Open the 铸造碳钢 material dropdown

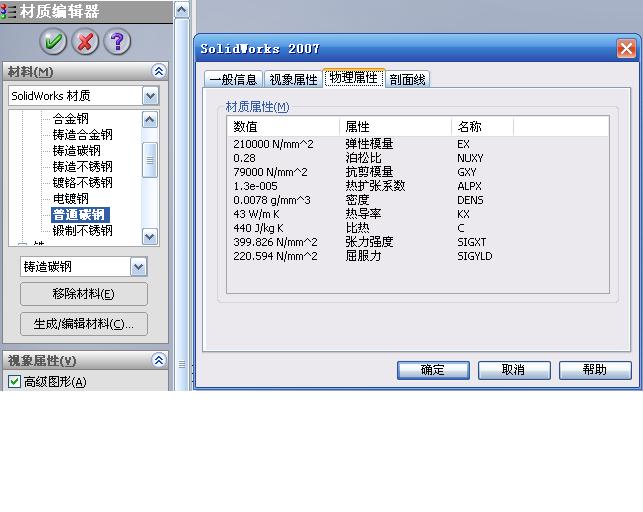pos(139,267)
